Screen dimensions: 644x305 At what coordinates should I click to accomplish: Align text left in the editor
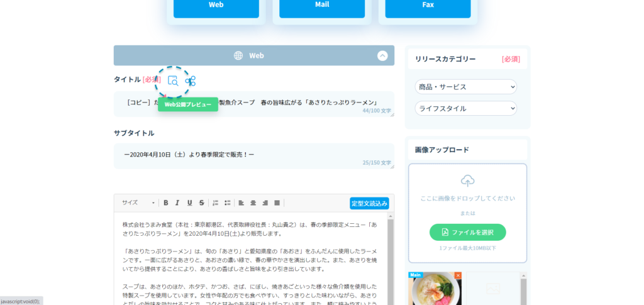click(x=241, y=202)
